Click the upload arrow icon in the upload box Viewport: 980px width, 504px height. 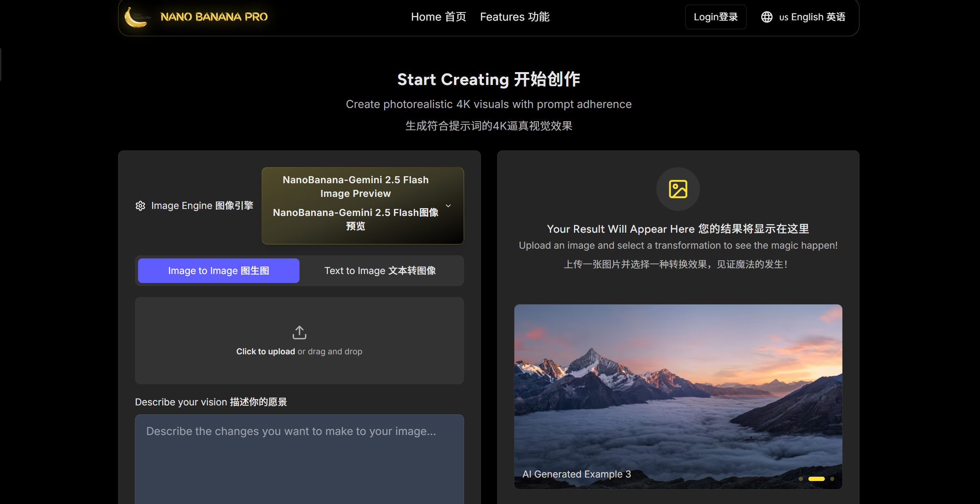pos(299,332)
